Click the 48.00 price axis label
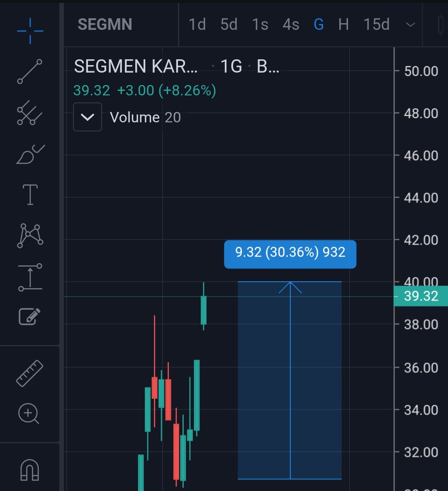The height and width of the screenshot is (491, 448). [x=421, y=113]
